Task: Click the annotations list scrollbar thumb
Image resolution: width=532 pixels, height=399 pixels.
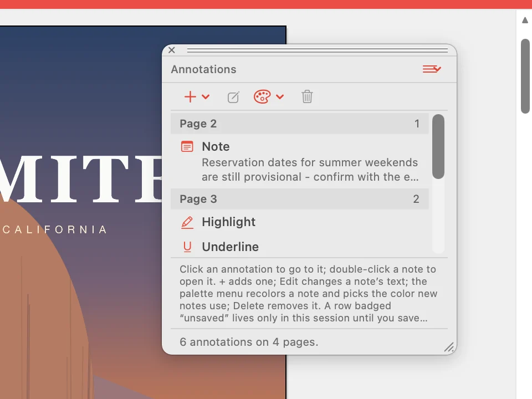Action: [x=438, y=146]
